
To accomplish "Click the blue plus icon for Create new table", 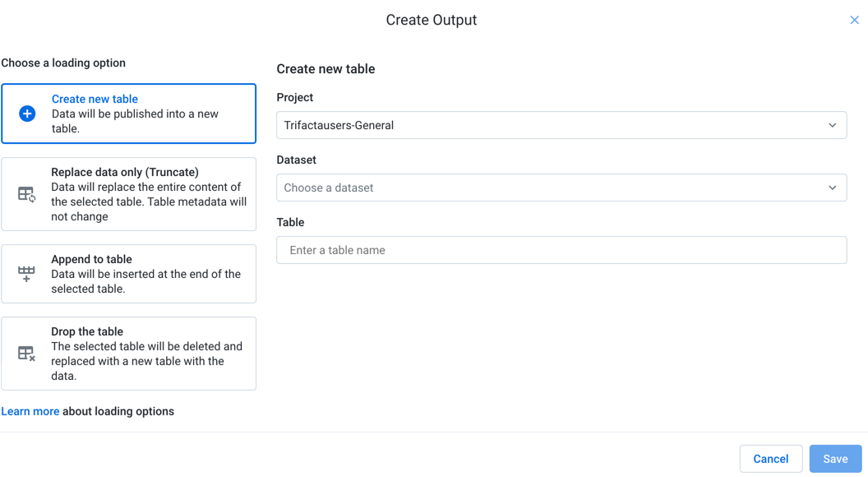I will coord(27,113).
